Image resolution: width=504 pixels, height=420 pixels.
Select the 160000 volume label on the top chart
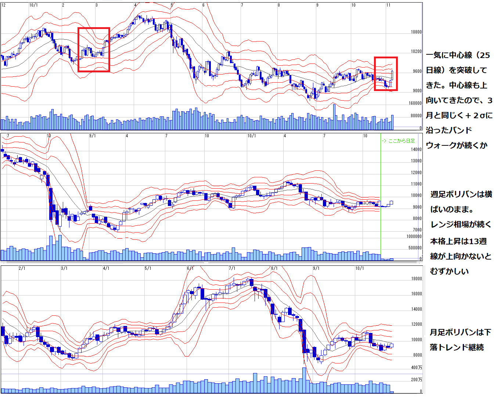pyautogui.click(x=415, y=103)
